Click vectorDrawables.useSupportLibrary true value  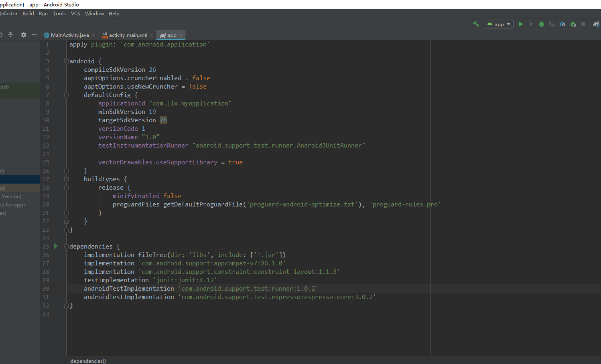[236, 162]
